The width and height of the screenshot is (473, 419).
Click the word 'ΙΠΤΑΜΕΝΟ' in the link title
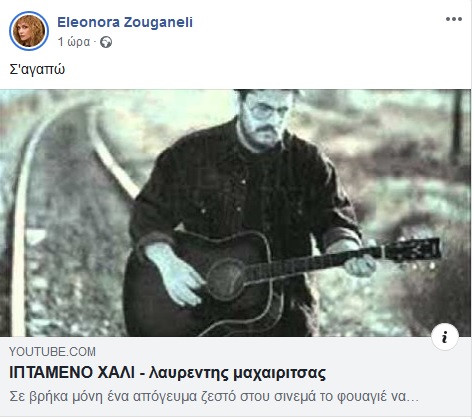click(51, 373)
